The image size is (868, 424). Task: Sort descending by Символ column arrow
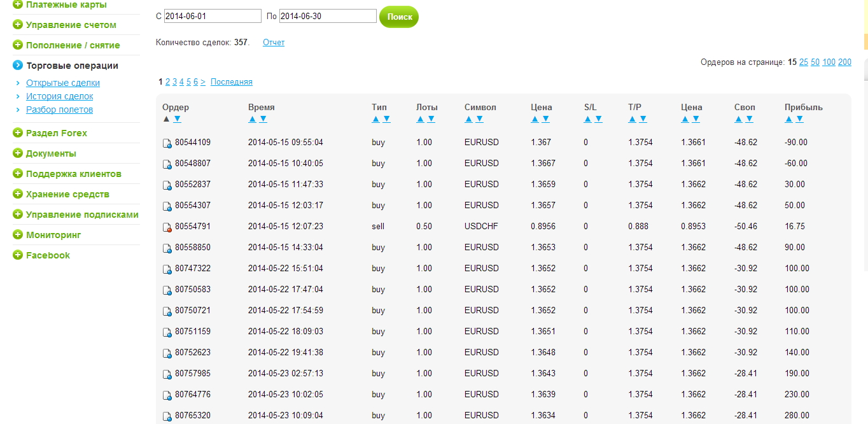click(x=479, y=119)
